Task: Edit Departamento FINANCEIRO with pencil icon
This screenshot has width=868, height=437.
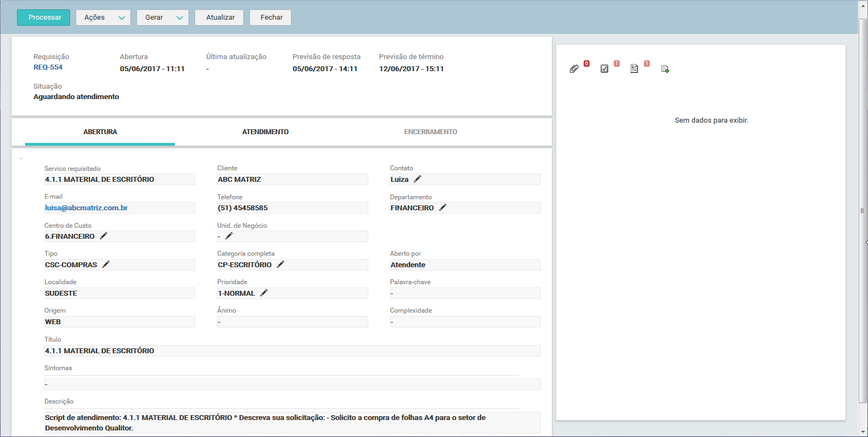Action: 443,208
